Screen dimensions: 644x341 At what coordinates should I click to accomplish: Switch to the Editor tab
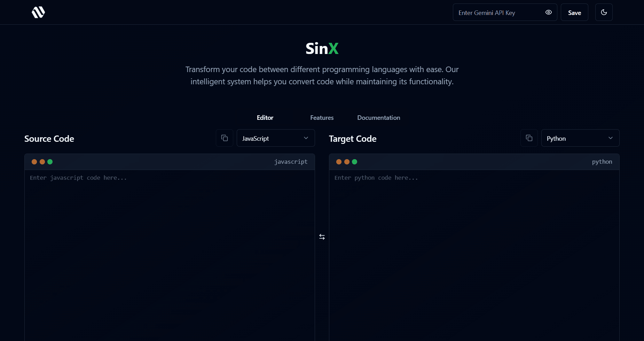coord(265,118)
